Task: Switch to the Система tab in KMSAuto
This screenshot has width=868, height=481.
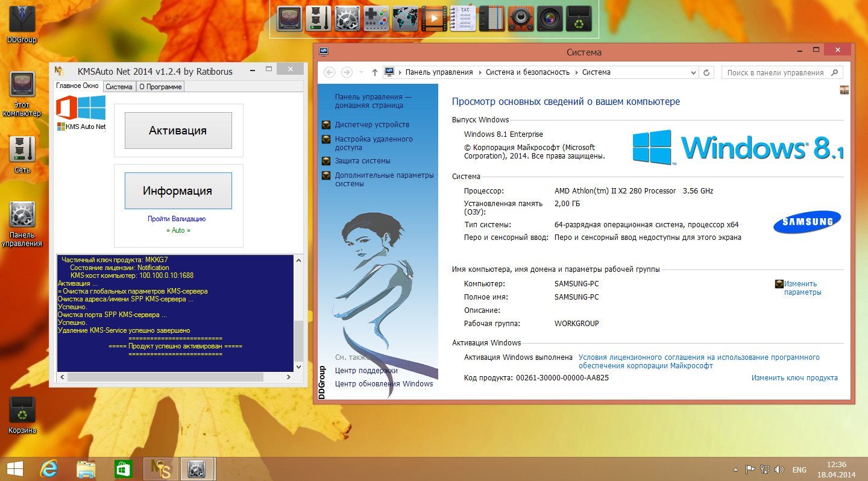Action: (x=119, y=86)
